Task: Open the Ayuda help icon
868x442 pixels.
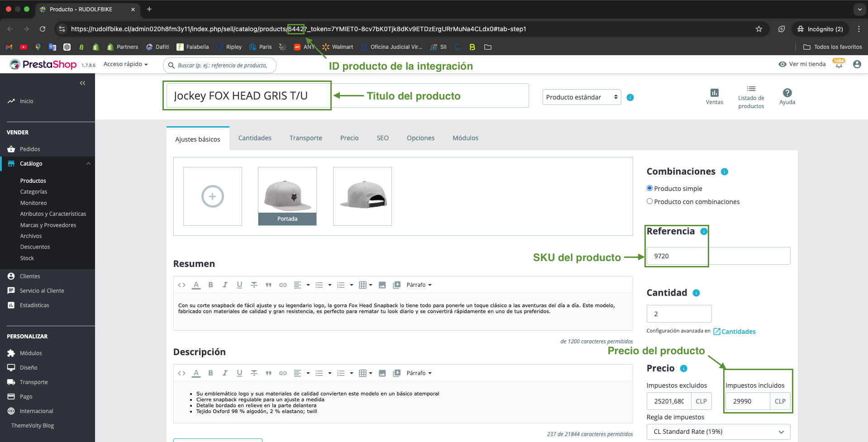Action: 787,93
